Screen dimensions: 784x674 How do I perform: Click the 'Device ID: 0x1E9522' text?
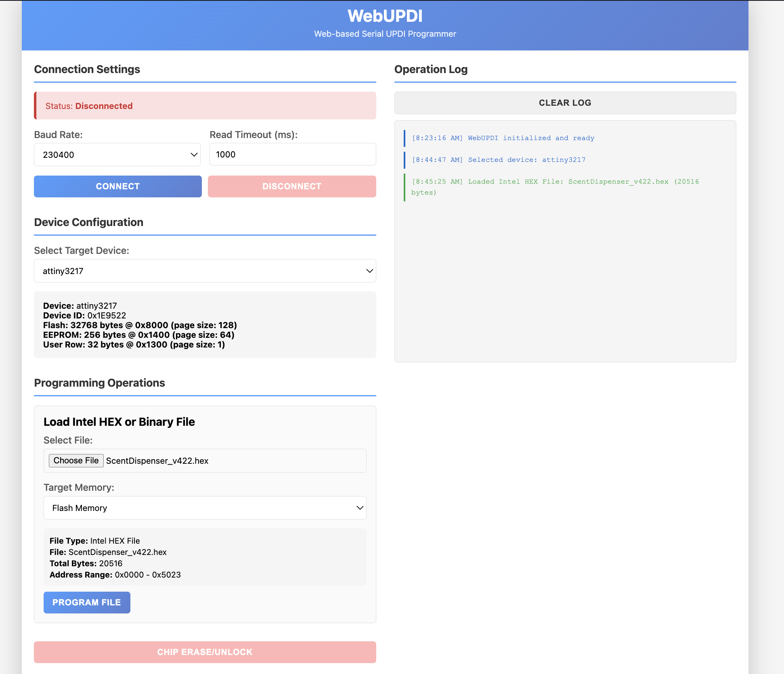85,316
